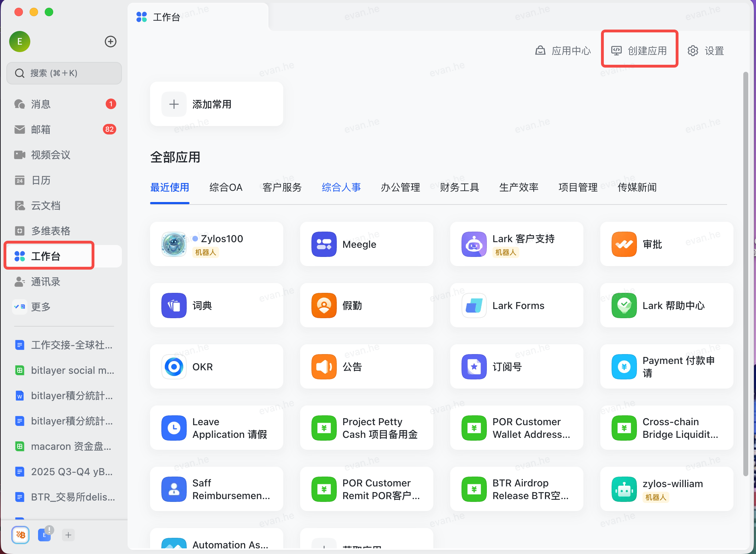The width and height of the screenshot is (756, 554).
Task: Open the OKR app
Action: [x=216, y=366]
